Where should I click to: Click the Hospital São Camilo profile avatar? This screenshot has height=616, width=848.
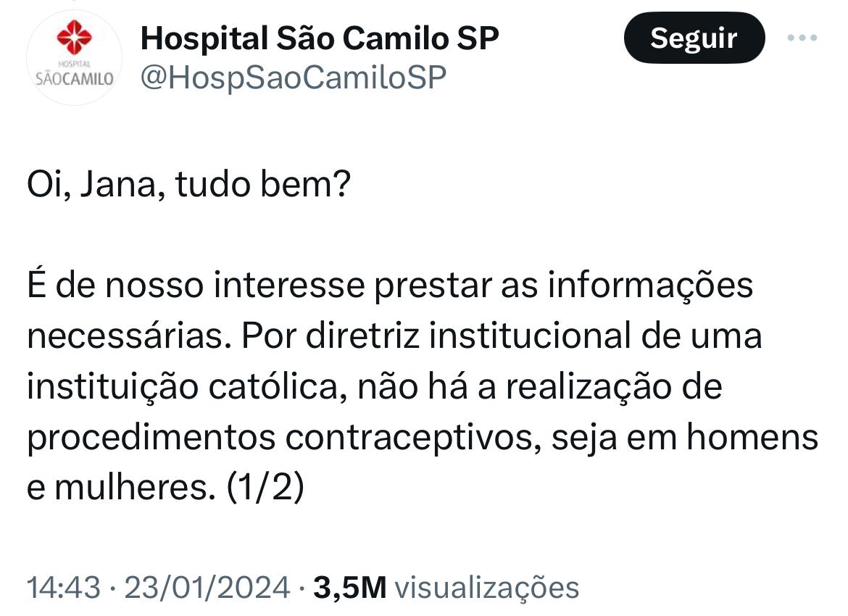point(75,59)
